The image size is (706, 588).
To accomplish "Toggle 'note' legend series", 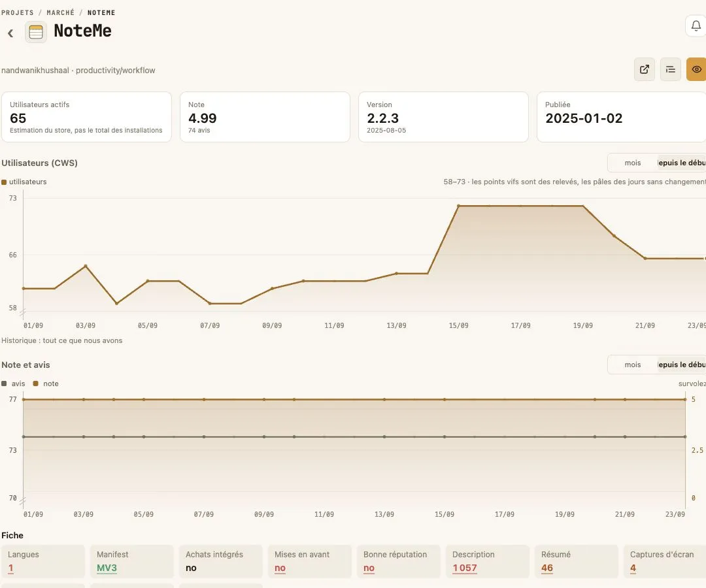I will click(x=46, y=384).
